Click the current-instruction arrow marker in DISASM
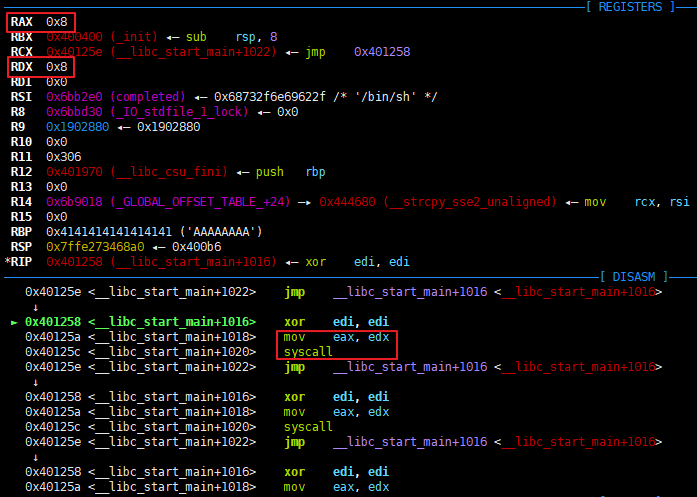 14,322
